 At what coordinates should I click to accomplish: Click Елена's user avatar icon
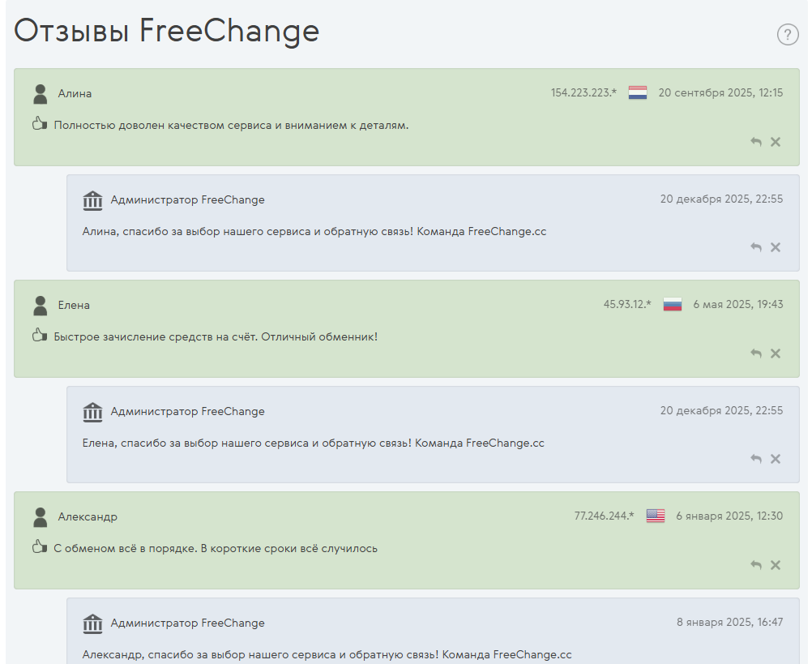coord(40,306)
